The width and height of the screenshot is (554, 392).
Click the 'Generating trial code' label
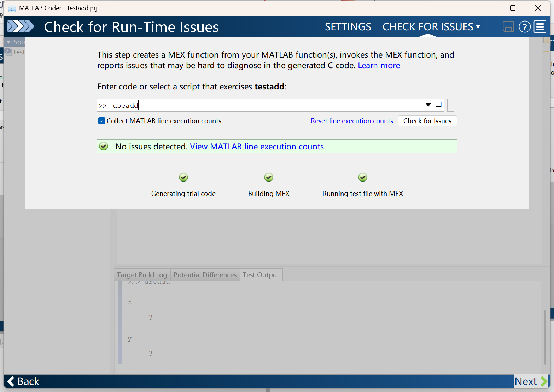(x=183, y=194)
